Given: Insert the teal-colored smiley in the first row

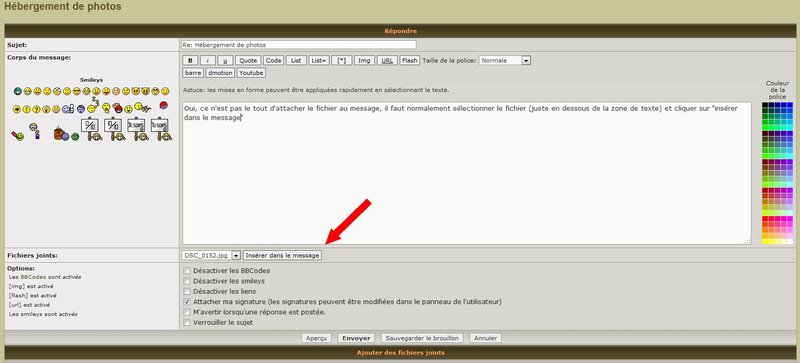Looking at the screenshot, I should tap(18, 91).
